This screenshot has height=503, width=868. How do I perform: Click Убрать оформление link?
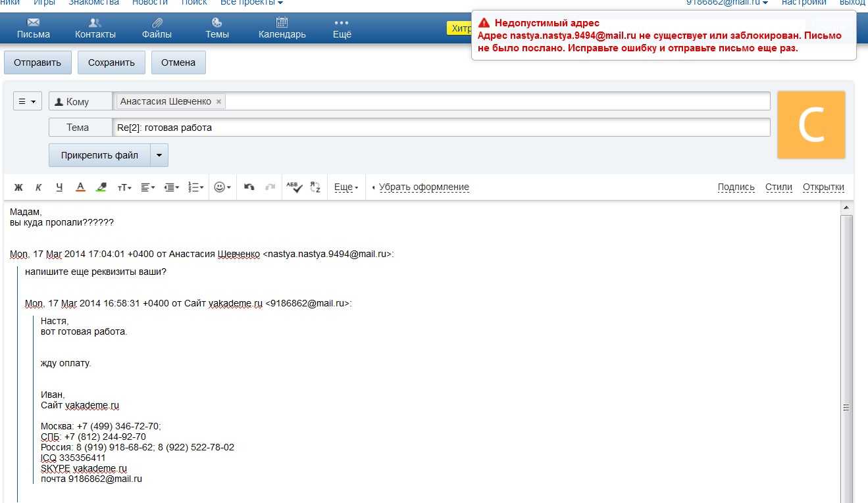point(424,187)
